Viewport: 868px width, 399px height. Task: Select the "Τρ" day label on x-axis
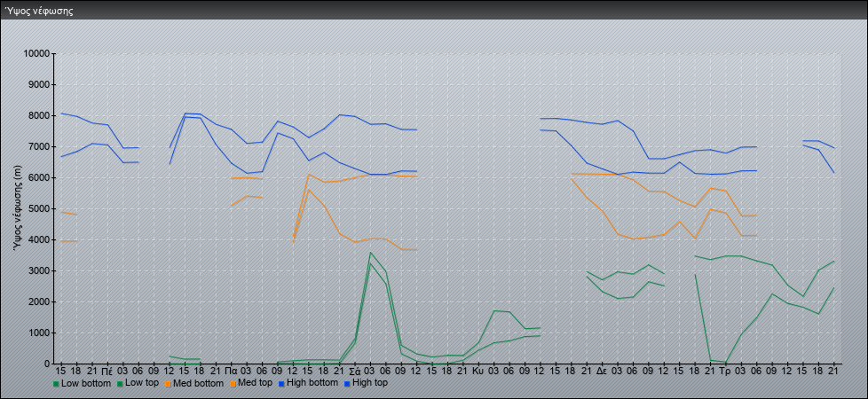[x=726, y=371]
